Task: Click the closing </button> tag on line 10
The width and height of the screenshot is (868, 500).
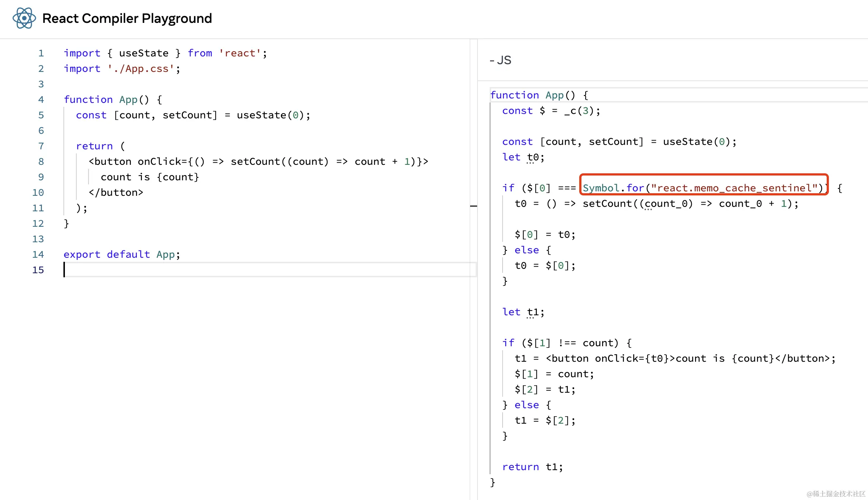Action: (116, 192)
